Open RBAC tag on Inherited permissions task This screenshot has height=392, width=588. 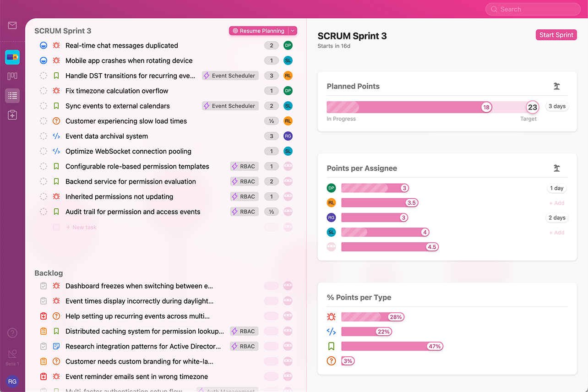pos(244,196)
